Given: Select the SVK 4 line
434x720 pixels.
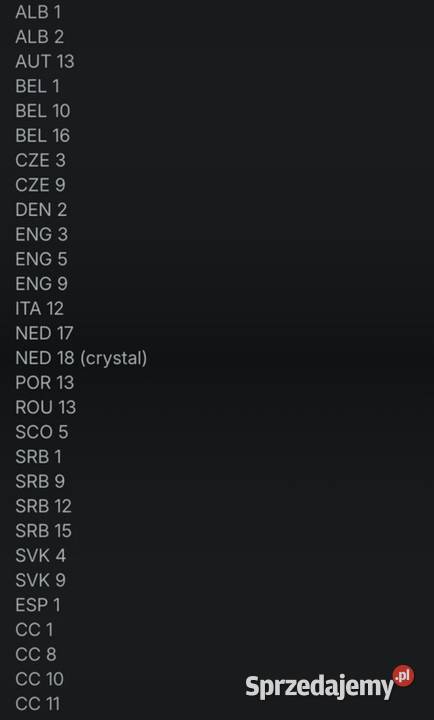Looking at the screenshot, I should [x=40, y=556].
